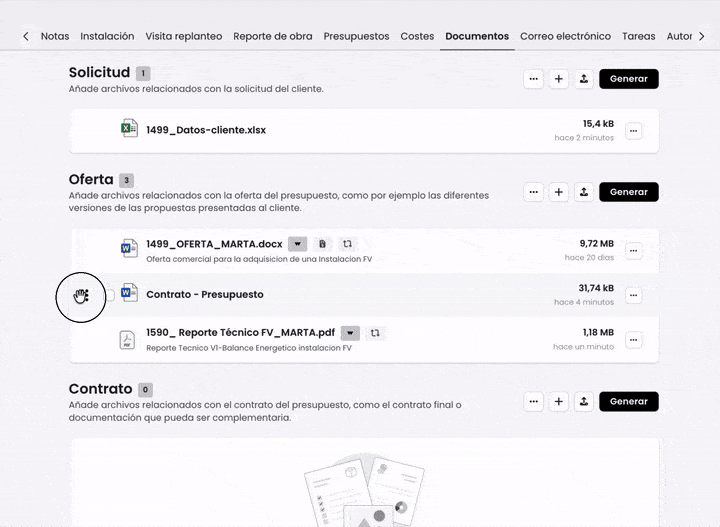The height and width of the screenshot is (527, 720).
Task: Switch to the Tareas tab
Action: pos(638,36)
